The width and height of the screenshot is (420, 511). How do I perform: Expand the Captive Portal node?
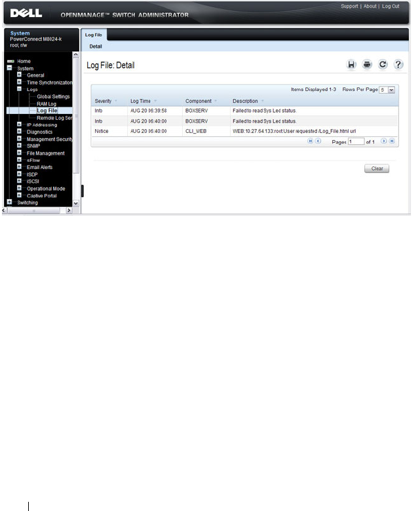pyautogui.click(x=19, y=195)
